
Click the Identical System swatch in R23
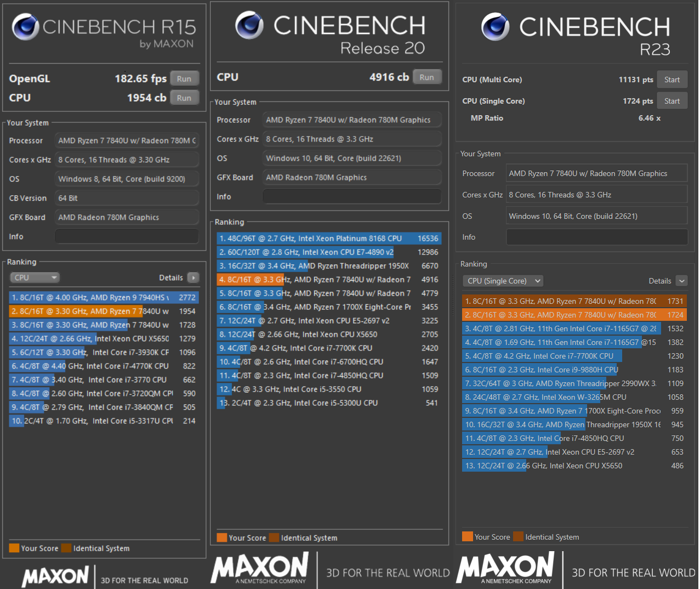tap(519, 536)
